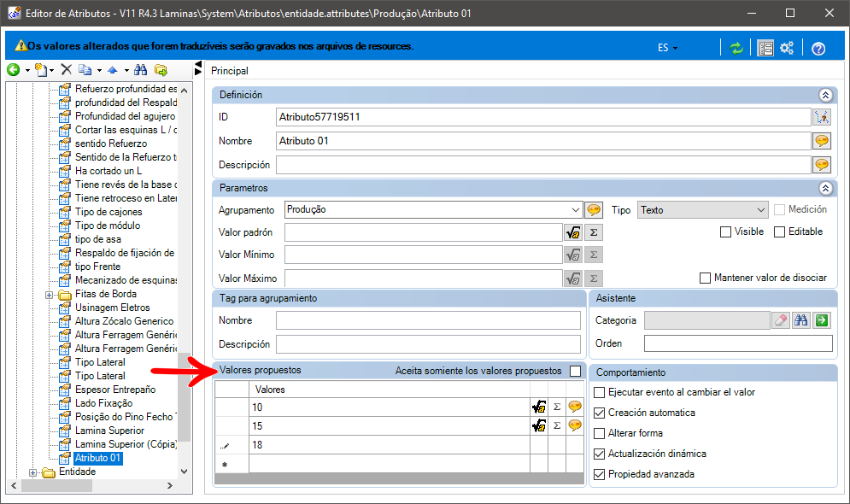850x504 pixels.
Task: Click the green arrow icon beside Categoria
Action: tap(822, 320)
